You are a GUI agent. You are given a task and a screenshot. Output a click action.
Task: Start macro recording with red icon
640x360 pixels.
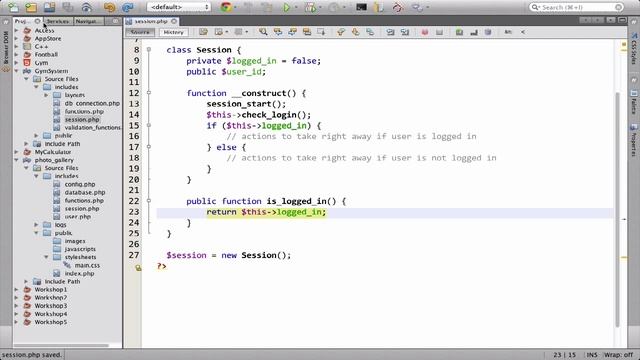coord(424,32)
